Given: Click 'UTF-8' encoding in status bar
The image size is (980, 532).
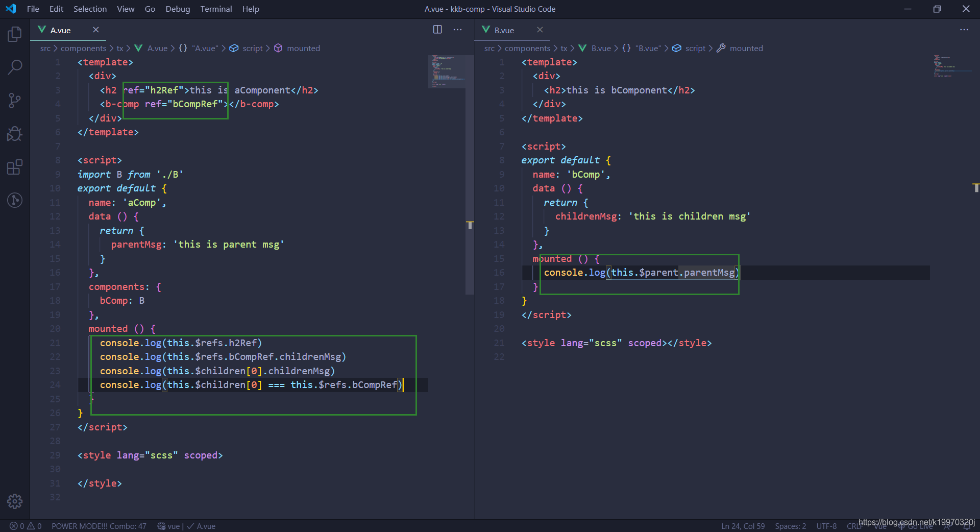Looking at the screenshot, I should [826, 526].
